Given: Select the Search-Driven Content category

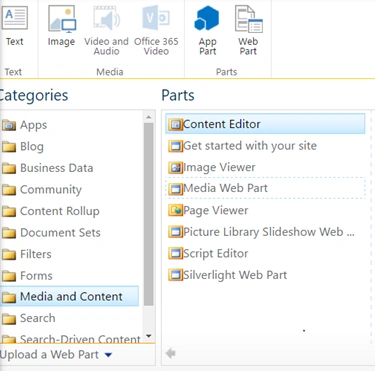Looking at the screenshot, I should click(80, 339).
